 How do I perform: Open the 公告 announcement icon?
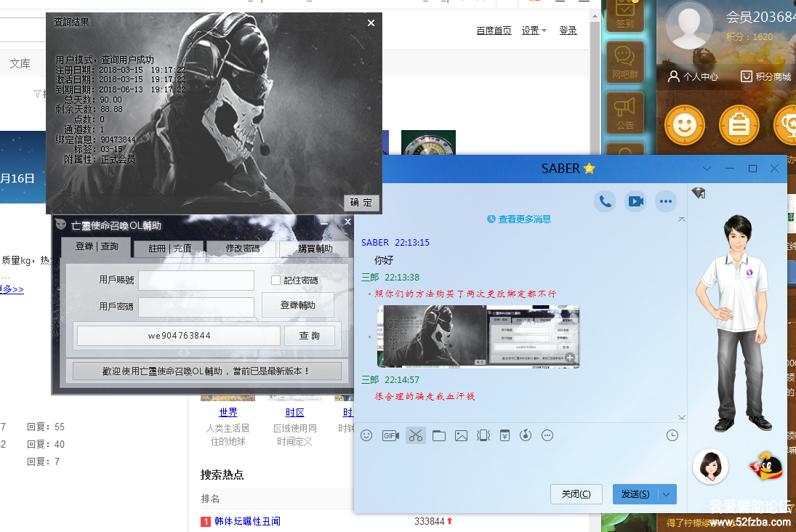pyautogui.click(x=625, y=113)
